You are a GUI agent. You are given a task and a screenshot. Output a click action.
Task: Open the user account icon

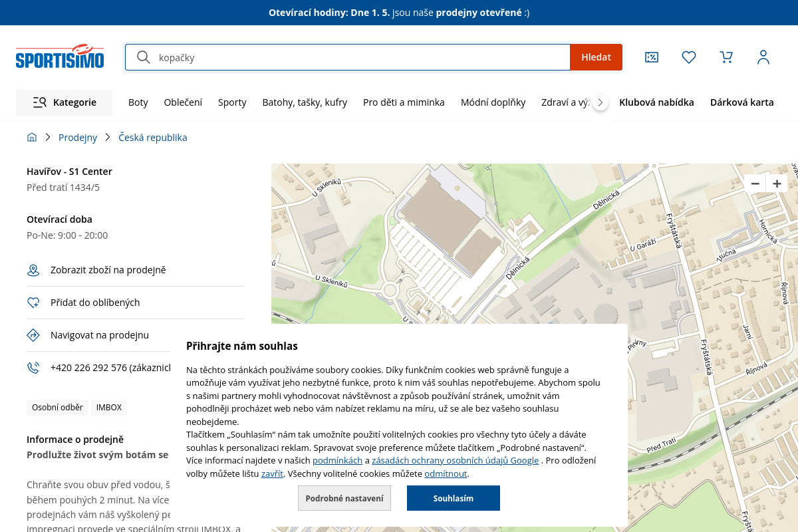[x=763, y=57]
